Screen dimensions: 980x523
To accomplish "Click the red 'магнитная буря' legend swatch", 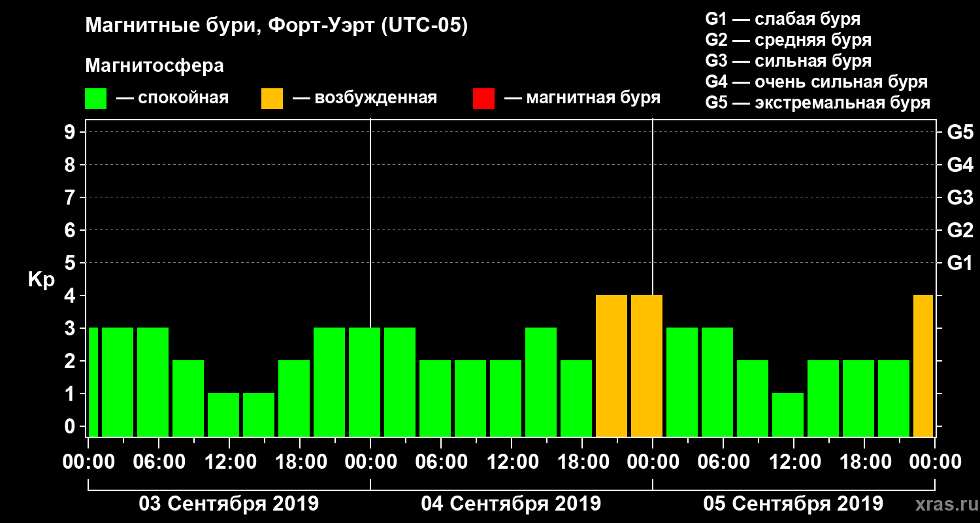I will click(483, 99).
